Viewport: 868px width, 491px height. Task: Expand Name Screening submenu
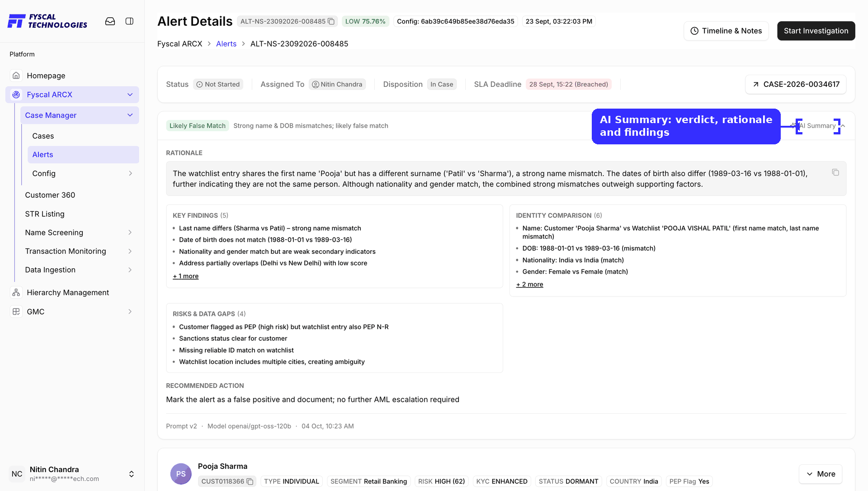[x=130, y=233]
